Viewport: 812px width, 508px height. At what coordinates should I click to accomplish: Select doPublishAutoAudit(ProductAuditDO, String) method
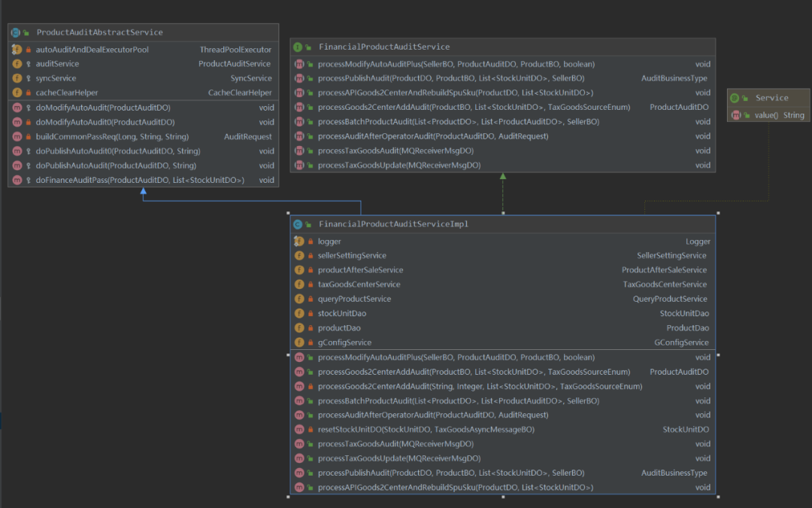pos(116,166)
